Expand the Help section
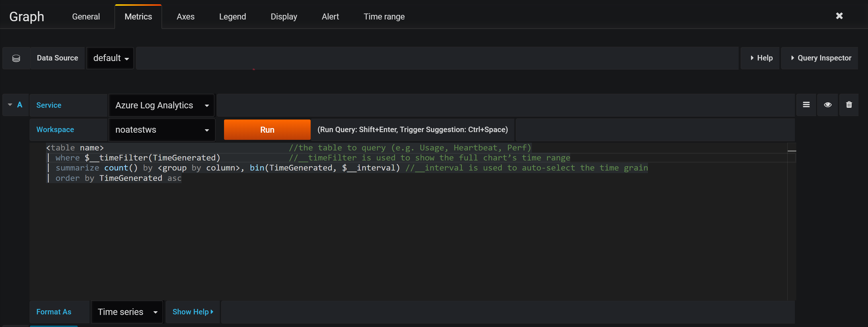Screen dimensions: 868x327 [761, 58]
